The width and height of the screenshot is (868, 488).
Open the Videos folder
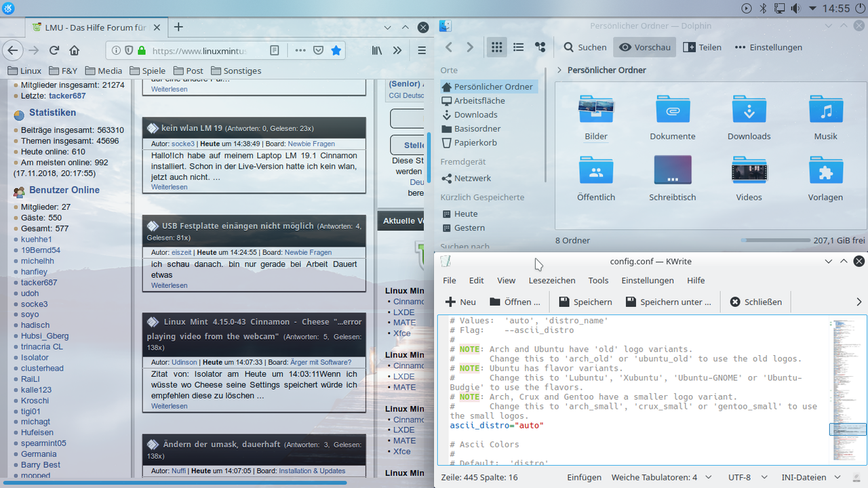tap(749, 178)
